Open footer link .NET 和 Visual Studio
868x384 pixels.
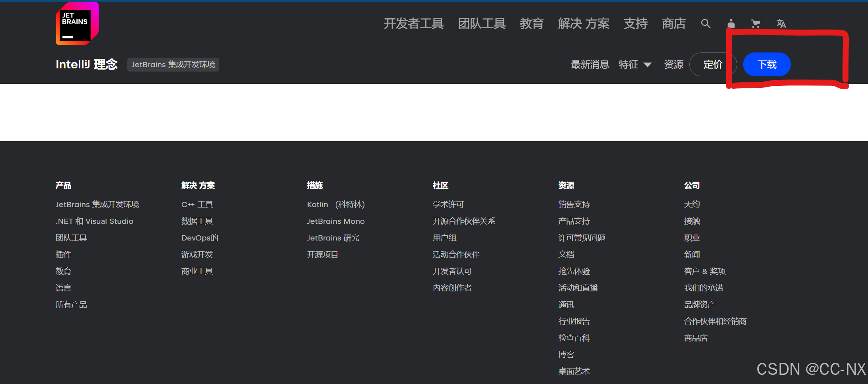click(x=95, y=221)
